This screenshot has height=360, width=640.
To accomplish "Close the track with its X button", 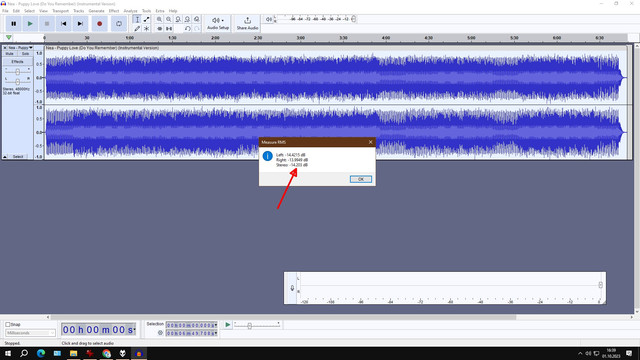I will click(x=5, y=48).
